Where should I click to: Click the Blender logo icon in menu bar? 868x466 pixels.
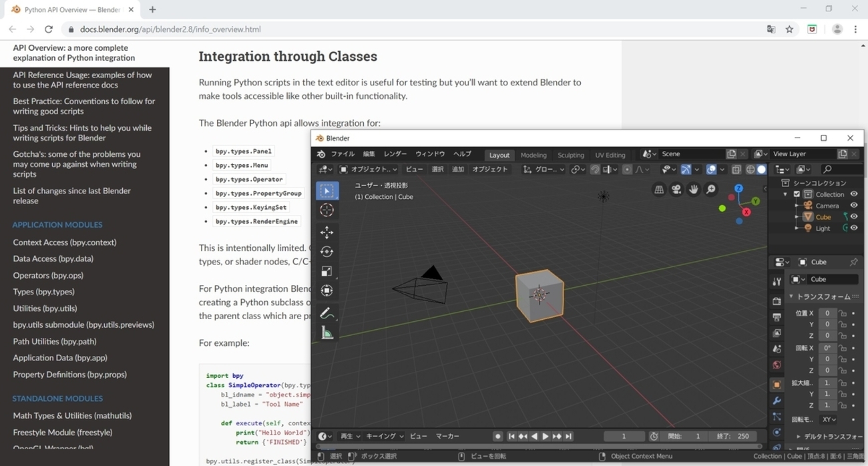coord(321,154)
